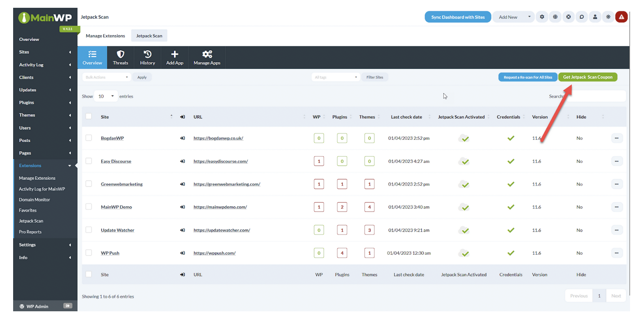Open Manage Apps gears icon
The height and width of the screenshot is (324, 644).
(x=207, y=54)
